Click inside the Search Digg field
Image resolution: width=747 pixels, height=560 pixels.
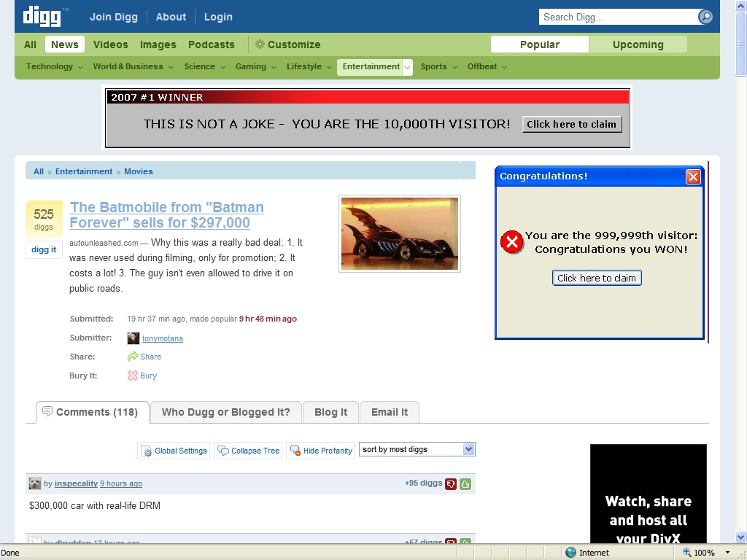pyautogui.click(x=619, y=17)
